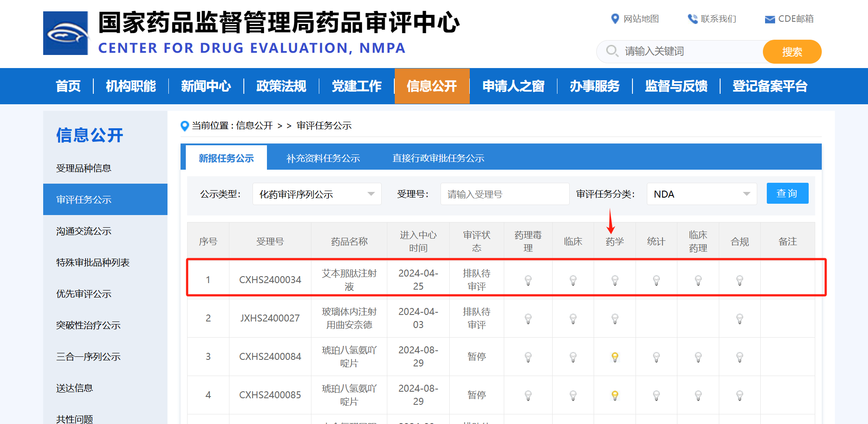Open 审评任务公示 in sidebar

(105, 199)
